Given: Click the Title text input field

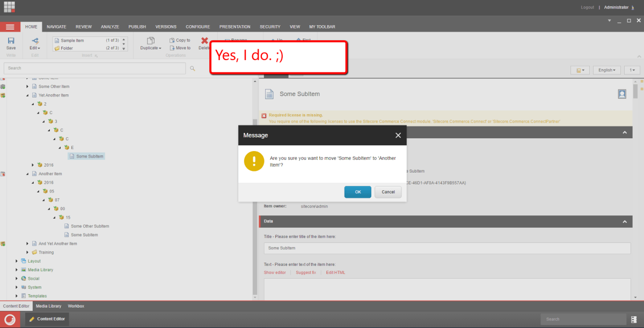Looking at the screenshot, I should [447, 248].
